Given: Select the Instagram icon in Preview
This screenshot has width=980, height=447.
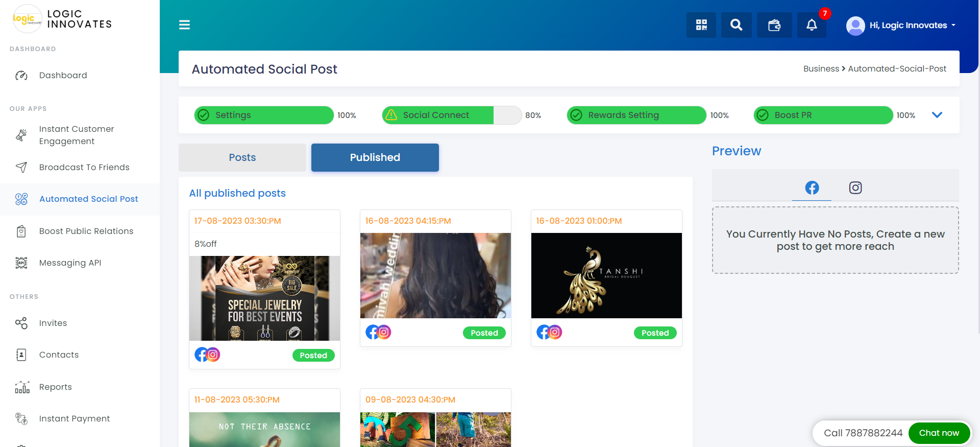Looking at the screenshot, I should click(855, 188).
